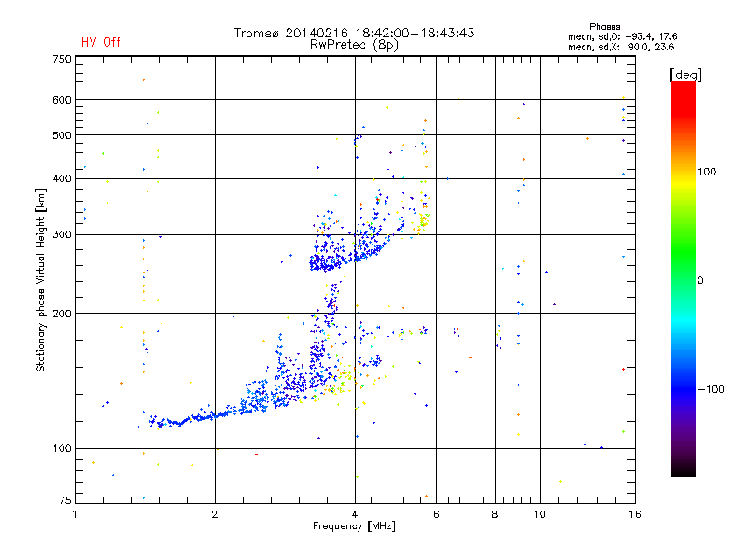Click the phase colorbar gradient
747x560 pixels.
tap(684, 278)
